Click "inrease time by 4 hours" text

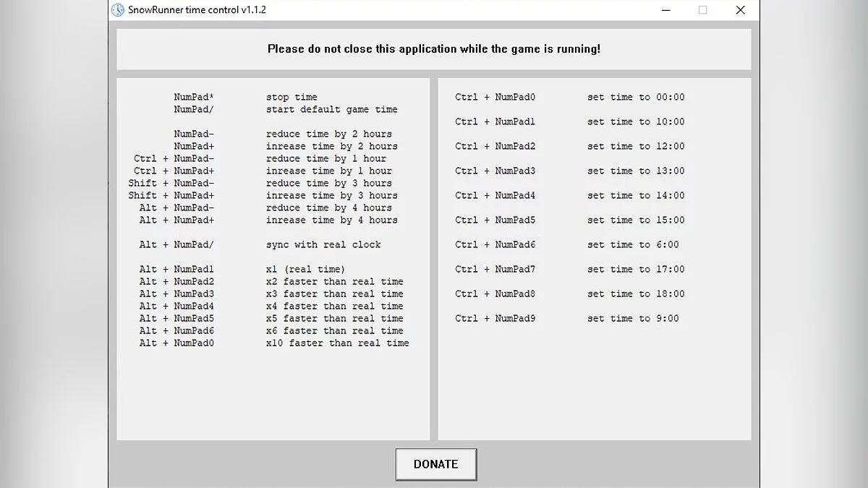332,220
